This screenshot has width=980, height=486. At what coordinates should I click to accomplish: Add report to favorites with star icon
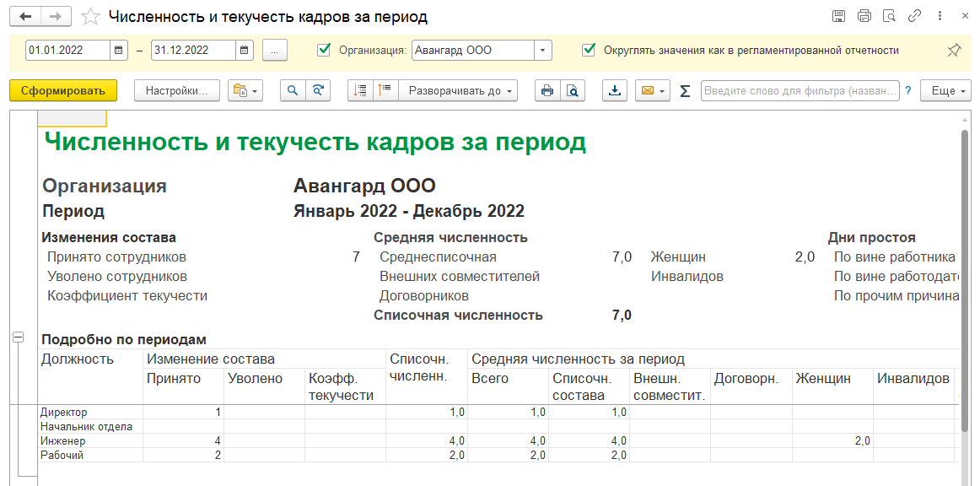(91, 17)
